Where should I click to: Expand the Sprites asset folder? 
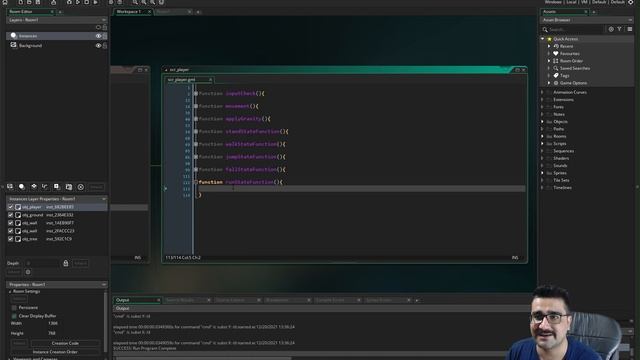542,173
